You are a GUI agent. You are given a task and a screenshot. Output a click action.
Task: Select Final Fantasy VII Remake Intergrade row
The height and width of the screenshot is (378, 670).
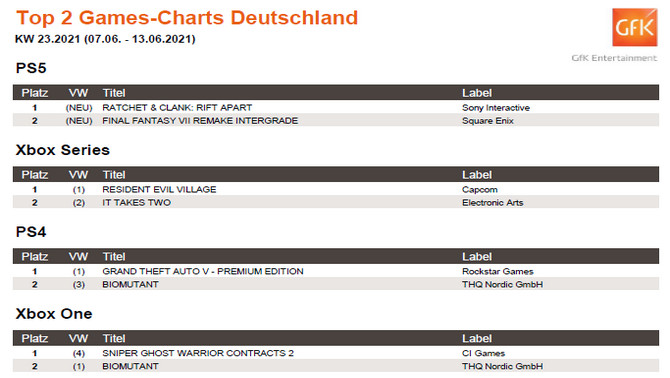336,120
